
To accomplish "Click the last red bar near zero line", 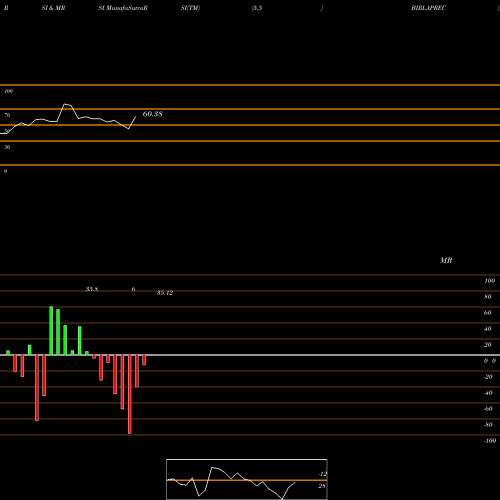I will (144, 360).
